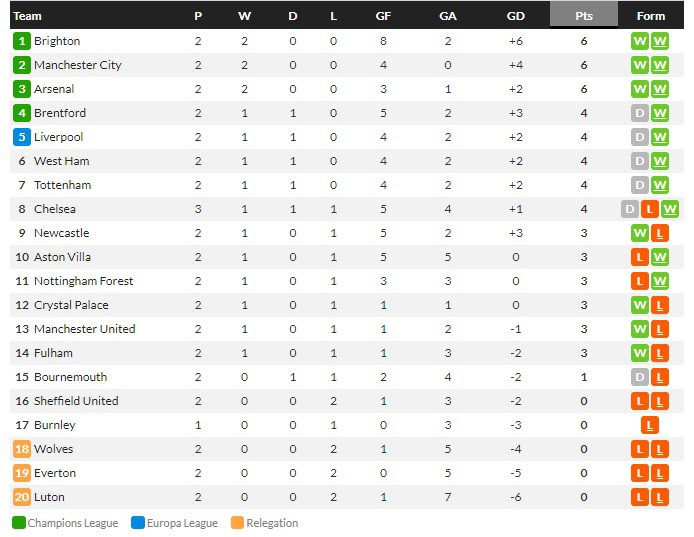The width and height of the screenshot is (694, 537).
Task: Open the Tottenham team link
Action: click(62, 185)
